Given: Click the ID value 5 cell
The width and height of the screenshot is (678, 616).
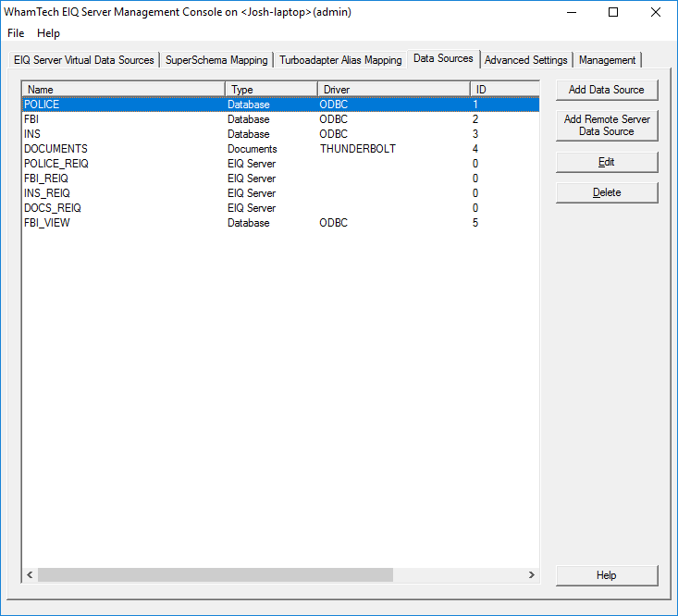Looking at the screenshot, I should click(x=475, y=223).
